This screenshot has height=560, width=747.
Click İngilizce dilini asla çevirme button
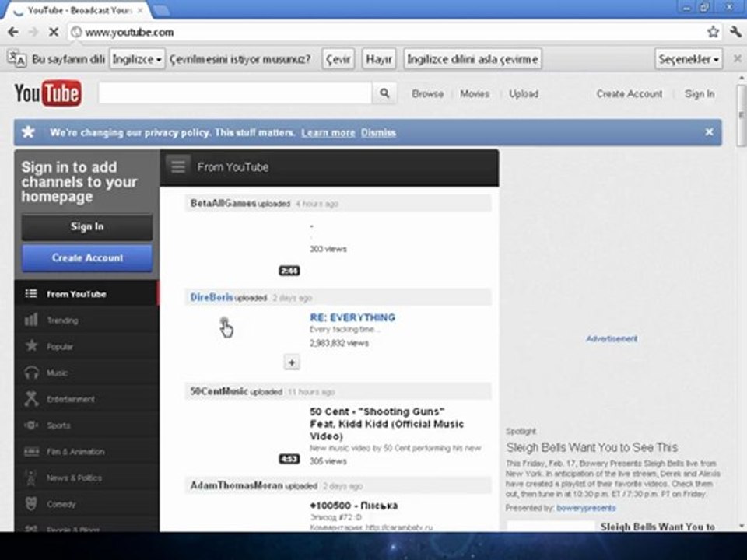[472, 59]
